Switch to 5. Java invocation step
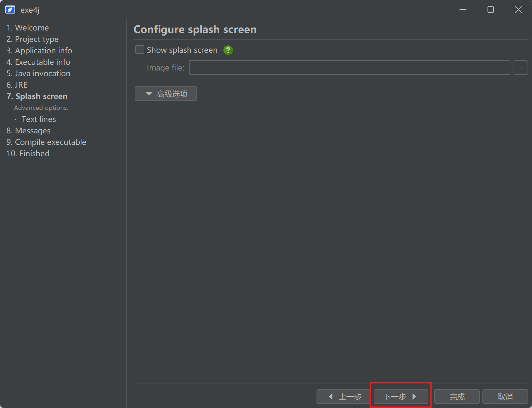This screenshot has width=532, height=408. (x=38, y=73)
